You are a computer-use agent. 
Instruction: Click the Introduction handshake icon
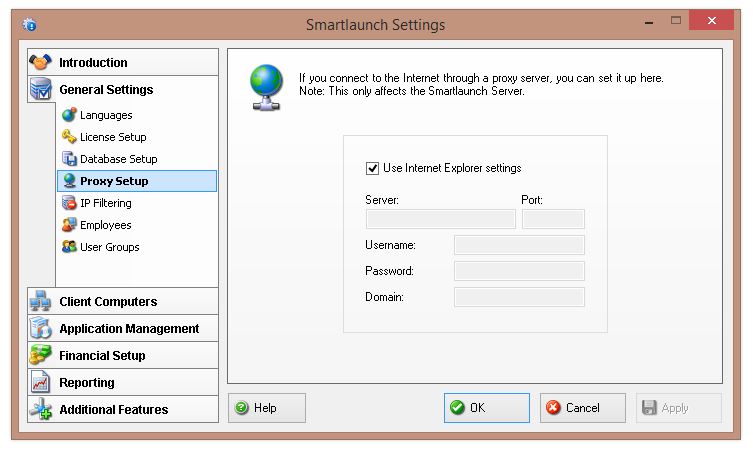pos(41,62)
